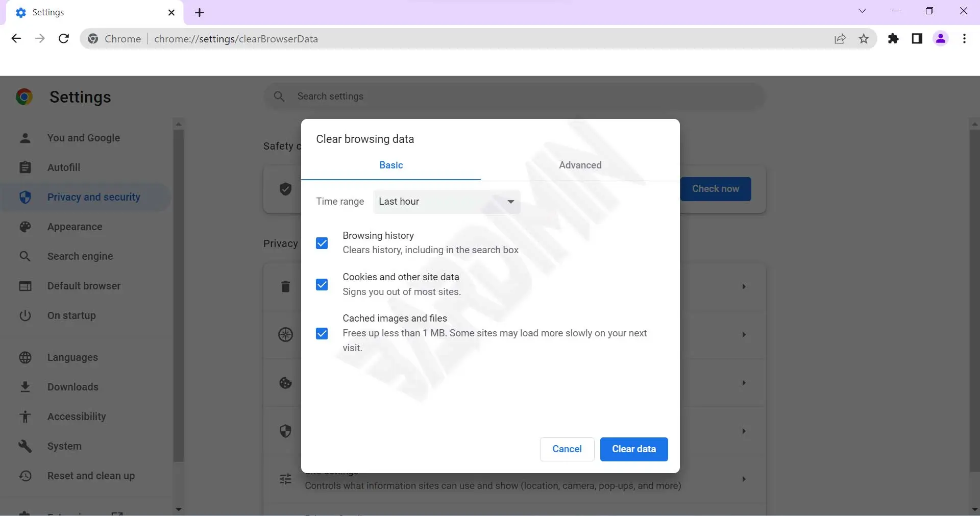Uncheck the Browsing history checkbox
This screenshot has height=516, width=980.
pos(322,243)
